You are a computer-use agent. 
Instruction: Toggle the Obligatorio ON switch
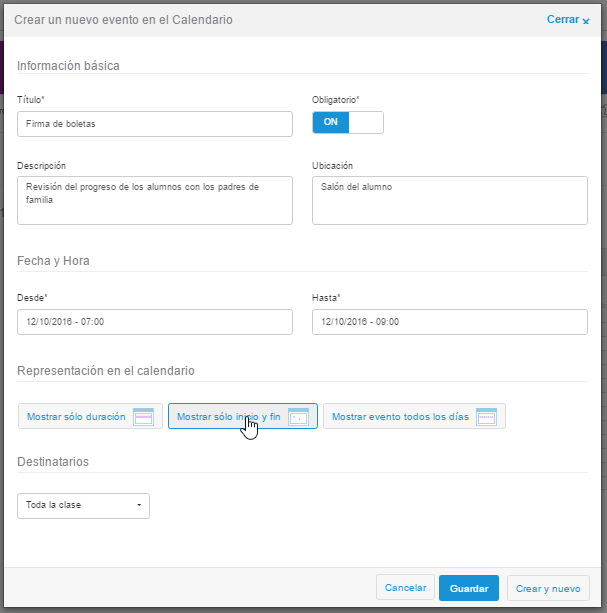[330, 123]
